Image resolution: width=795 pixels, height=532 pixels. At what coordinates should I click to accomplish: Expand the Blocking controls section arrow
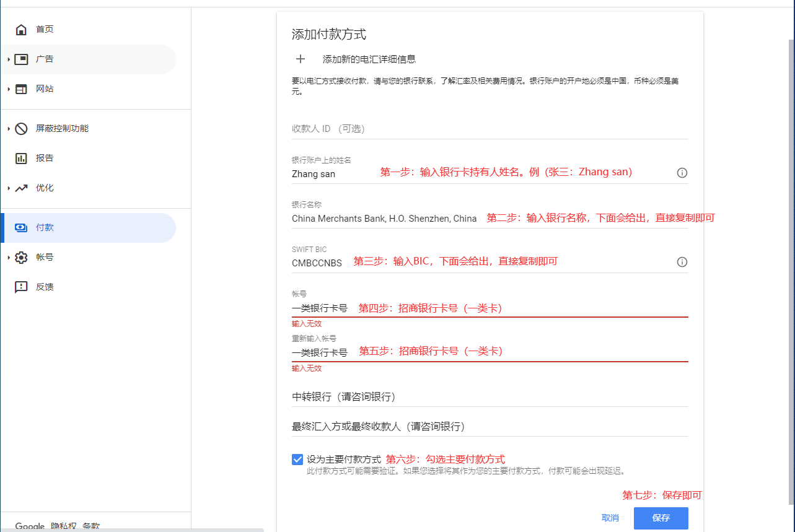[x=9, y=129]
